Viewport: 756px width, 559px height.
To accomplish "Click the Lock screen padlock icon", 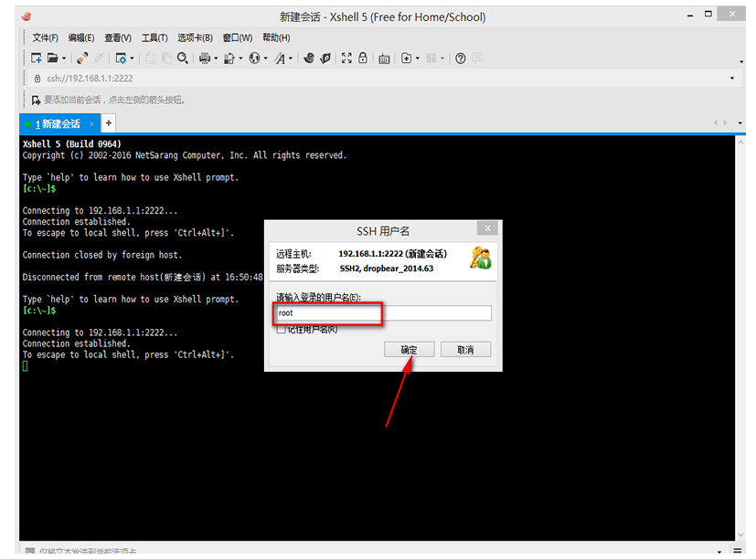I will pyautogui.click(x=363, y=58).
